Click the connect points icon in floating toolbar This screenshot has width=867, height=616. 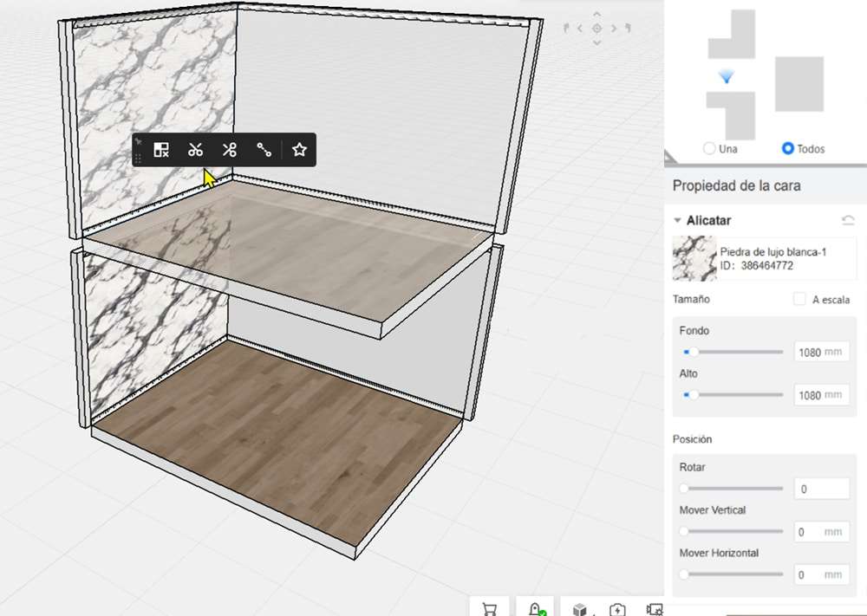(x=264, y=150)
